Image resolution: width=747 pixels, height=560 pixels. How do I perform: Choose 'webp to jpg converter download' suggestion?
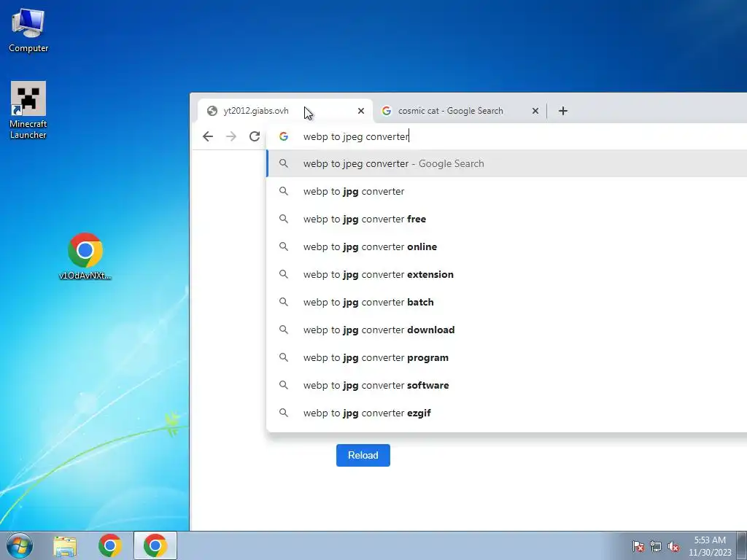click(506, 330)
